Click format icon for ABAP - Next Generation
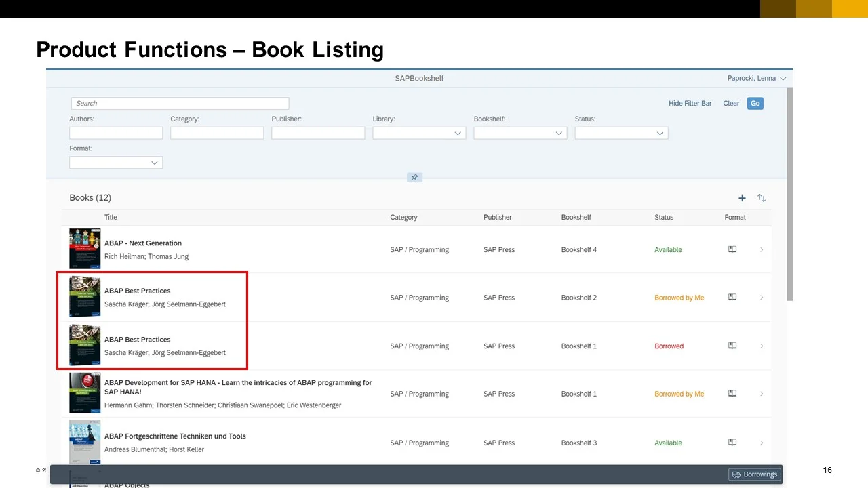This screenshot has width=868, height=488. pos(732,249)
